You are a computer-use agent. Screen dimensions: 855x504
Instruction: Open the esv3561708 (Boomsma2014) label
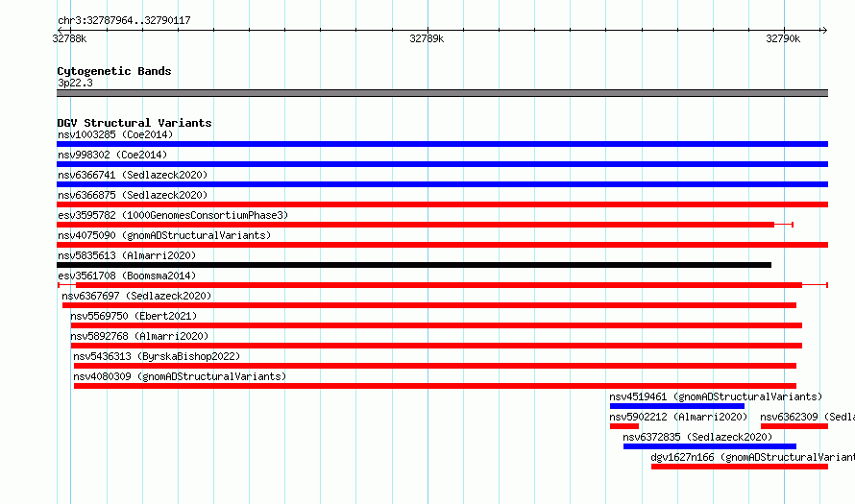pyautogui.click(x=127, y=276)
